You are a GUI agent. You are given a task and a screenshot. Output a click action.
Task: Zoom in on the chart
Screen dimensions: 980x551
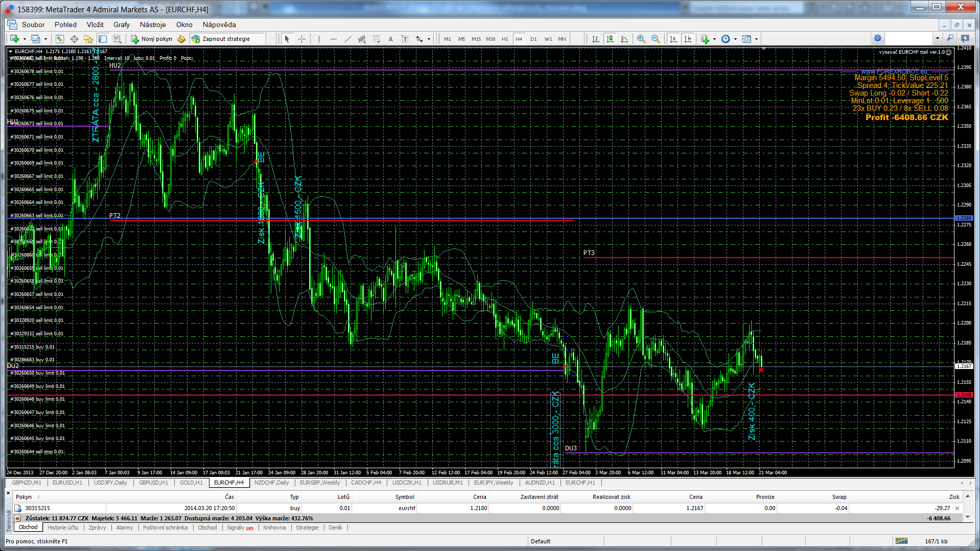[x=641, y=39]
